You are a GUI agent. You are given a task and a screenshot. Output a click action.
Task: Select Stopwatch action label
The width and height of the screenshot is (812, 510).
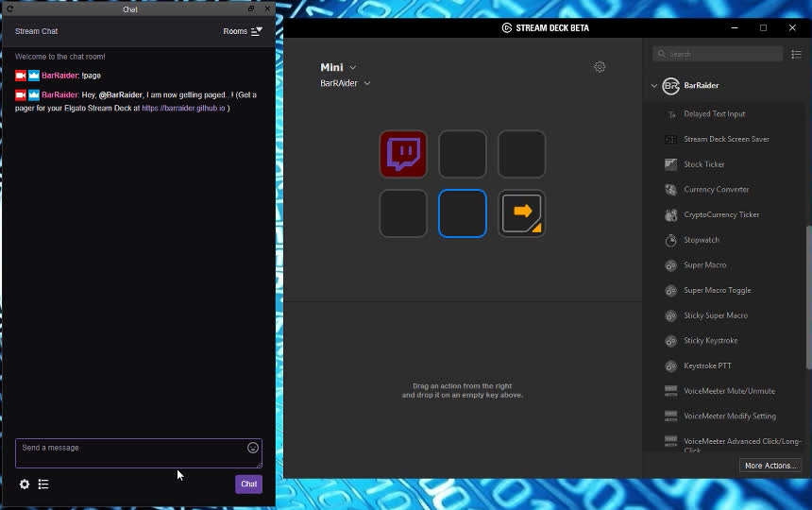point(702,240)
